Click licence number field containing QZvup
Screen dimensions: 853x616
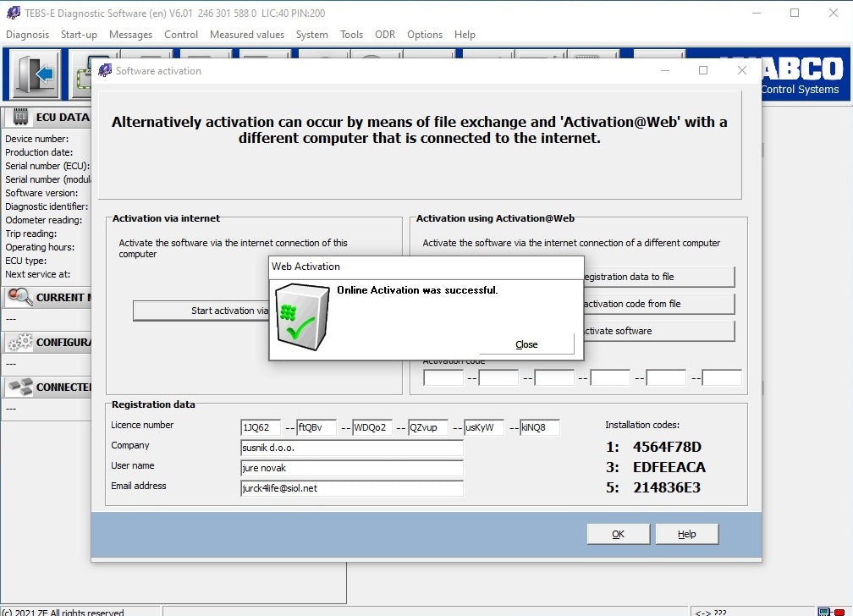[x=428, y=427]
